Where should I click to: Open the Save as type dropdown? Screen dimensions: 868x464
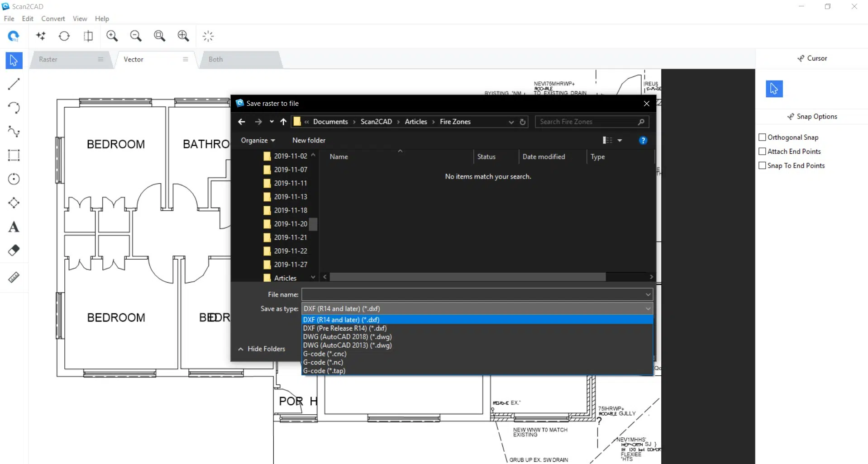(x=648, y=308)
